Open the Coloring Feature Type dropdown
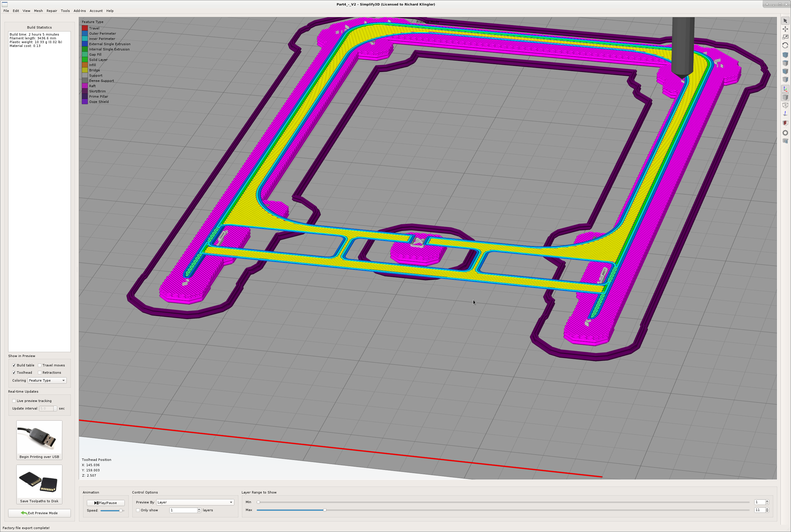The image size is (791, 532). [47, 380]
